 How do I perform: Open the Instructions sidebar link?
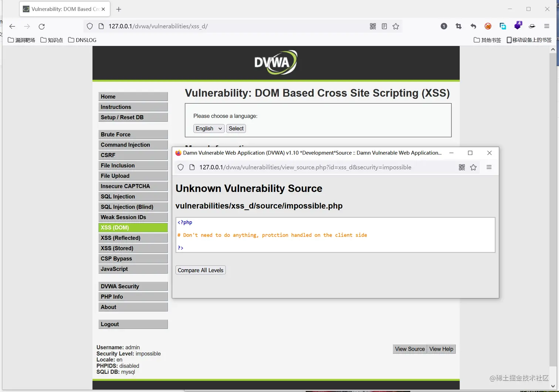click(x=133, y=107)
